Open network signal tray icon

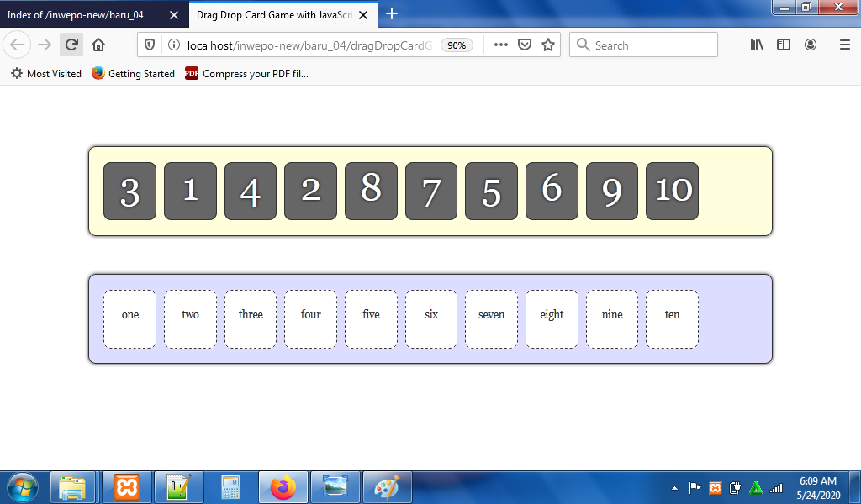coord(776,487)
